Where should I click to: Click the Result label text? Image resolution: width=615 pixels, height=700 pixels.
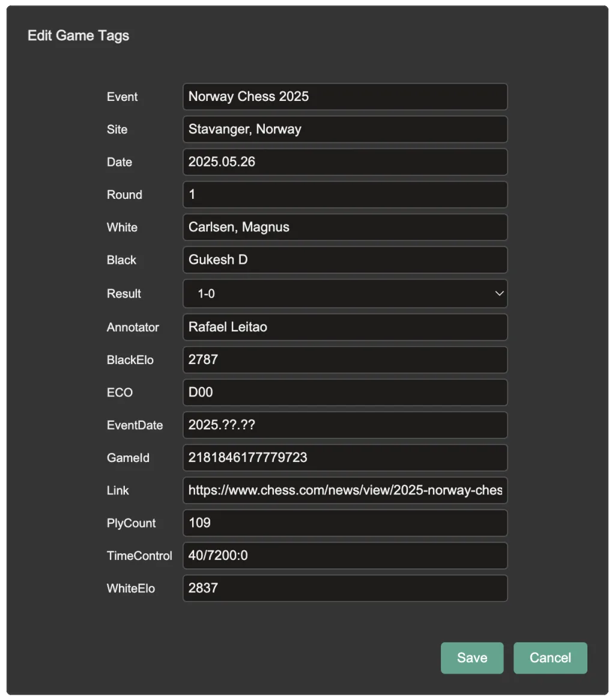[124, 294]
